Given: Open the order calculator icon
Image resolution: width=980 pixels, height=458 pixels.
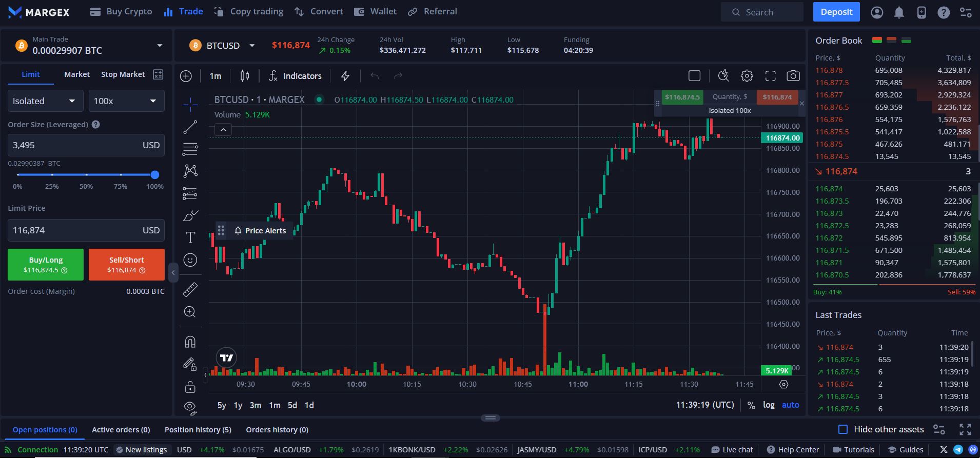Looking at the screenshot, I should (x=158, y=74).
